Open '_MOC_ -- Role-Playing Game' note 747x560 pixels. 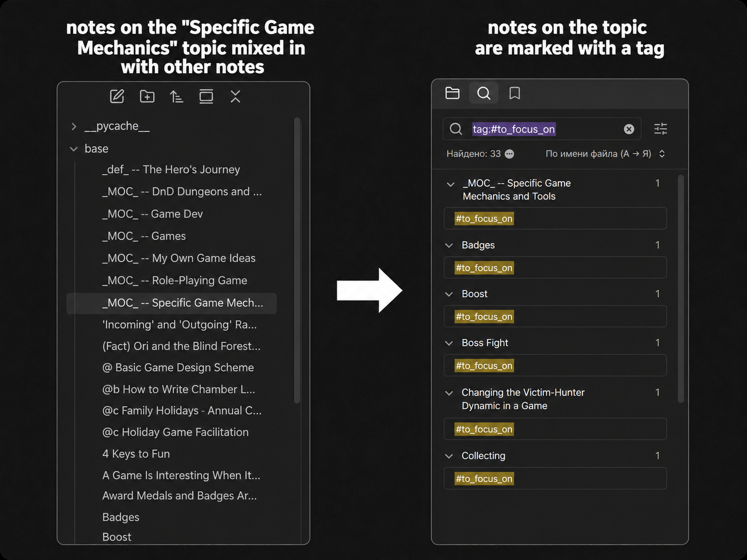pyautogui.click(x=175, y=281)
